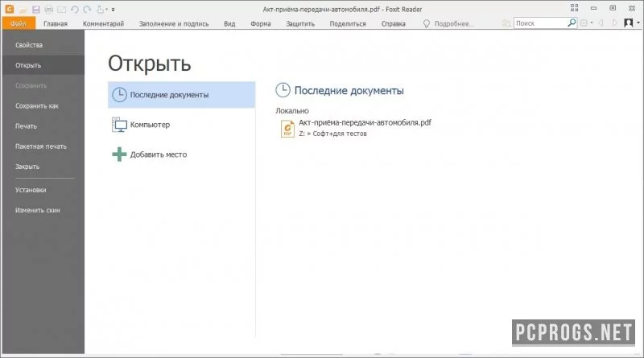
Task: Select the Компьютер location entry
Action: coord(182,125)
